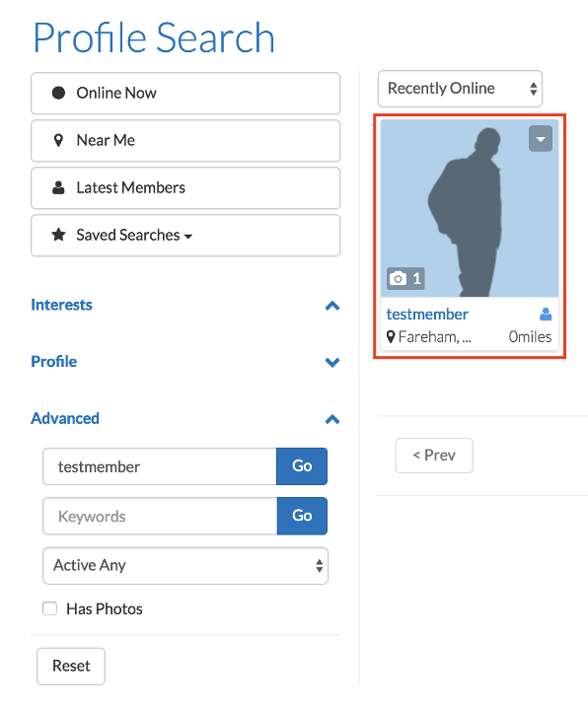
Task: Click the camera photo count badge
Action: click(405, 278)
